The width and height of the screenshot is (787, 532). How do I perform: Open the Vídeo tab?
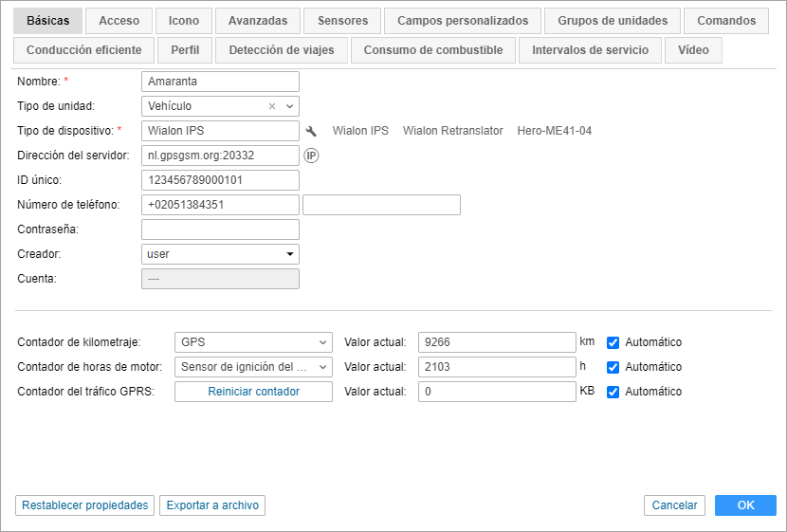(693, 50)
